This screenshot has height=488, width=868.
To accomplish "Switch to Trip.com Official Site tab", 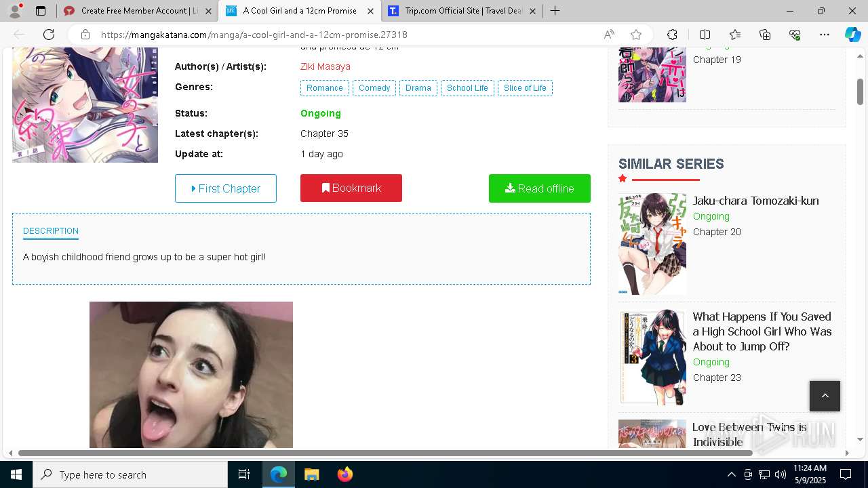I will (462, 11).
